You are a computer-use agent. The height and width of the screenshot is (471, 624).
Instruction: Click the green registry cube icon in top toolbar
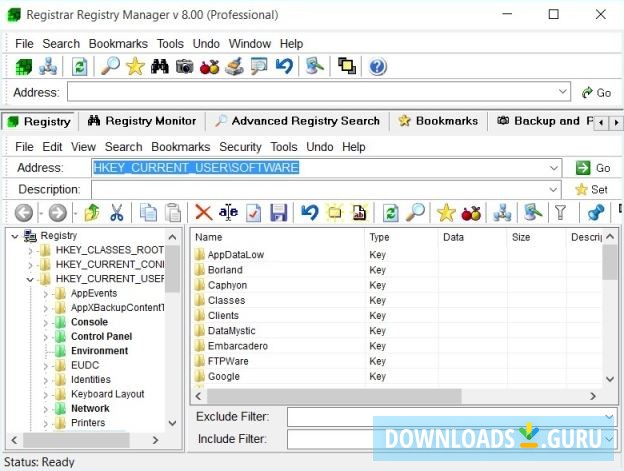click(23, 66)
